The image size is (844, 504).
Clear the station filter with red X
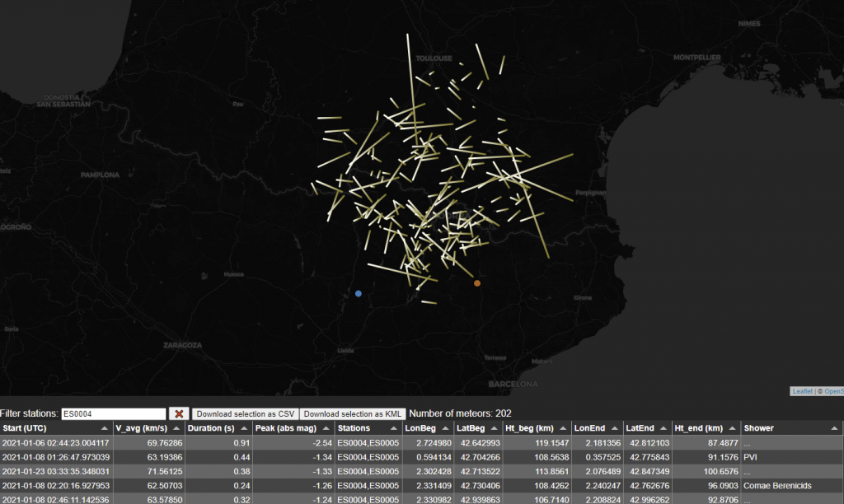179,413
